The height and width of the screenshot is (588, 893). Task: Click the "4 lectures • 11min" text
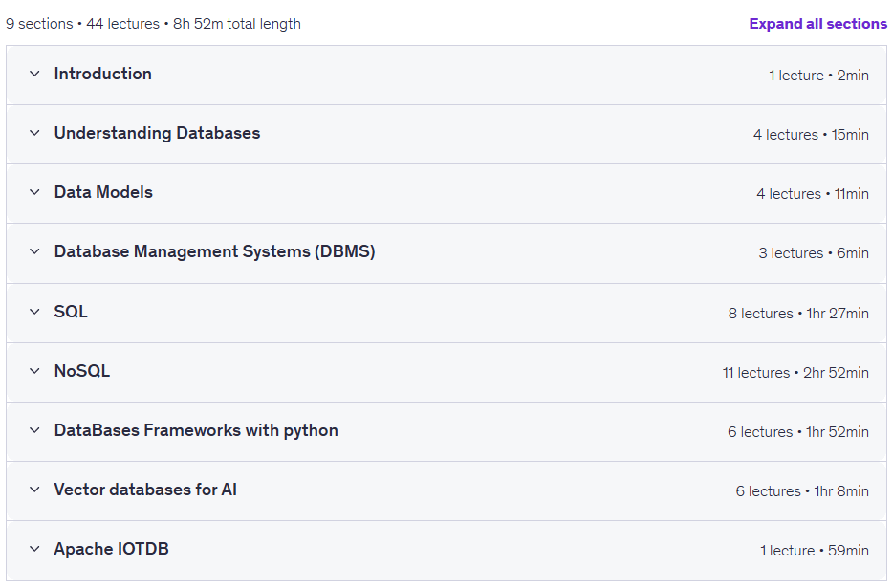(x=813, y=194)
